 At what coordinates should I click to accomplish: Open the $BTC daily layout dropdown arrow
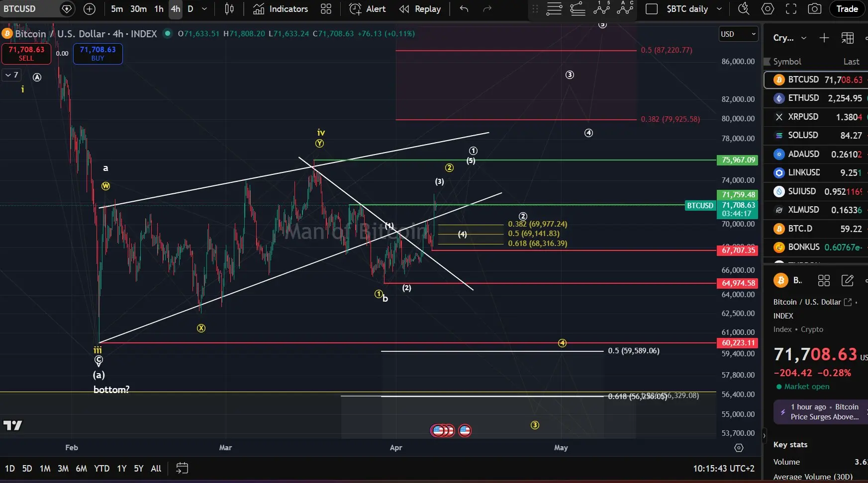coord(719,9)
